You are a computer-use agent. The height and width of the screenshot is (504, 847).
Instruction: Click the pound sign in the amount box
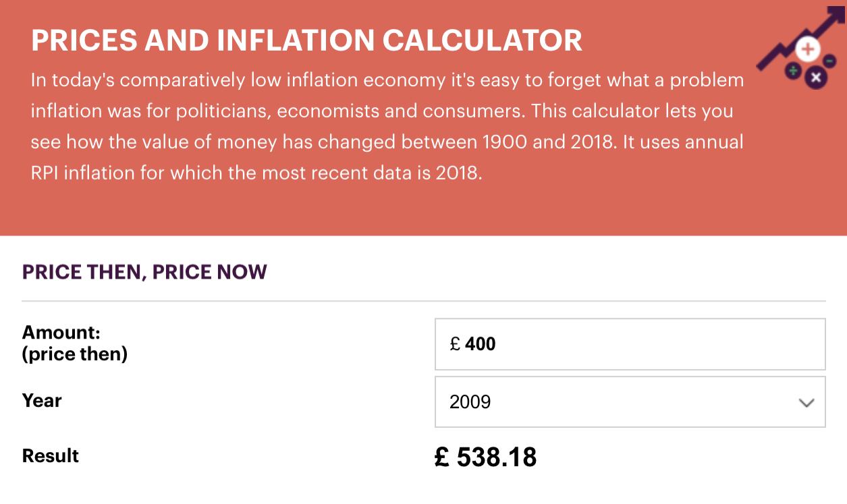(455, 345)
